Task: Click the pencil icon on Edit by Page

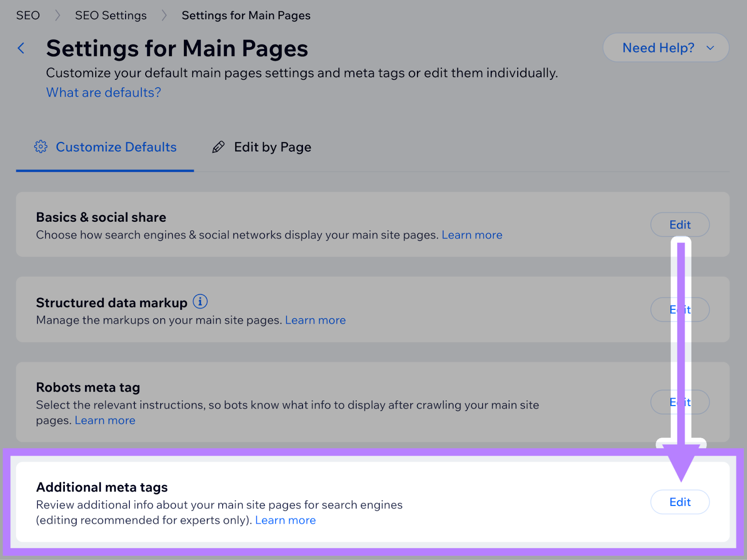Action: coord(218,147)
